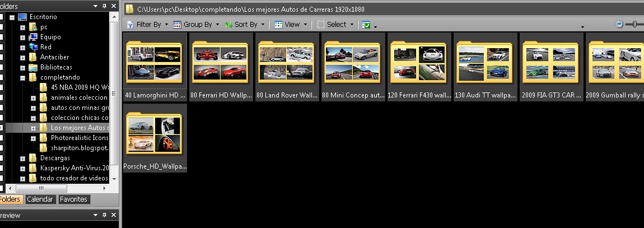Click the zoom out minus icon
Screen dimensions: 644x228
coord(619,24)
